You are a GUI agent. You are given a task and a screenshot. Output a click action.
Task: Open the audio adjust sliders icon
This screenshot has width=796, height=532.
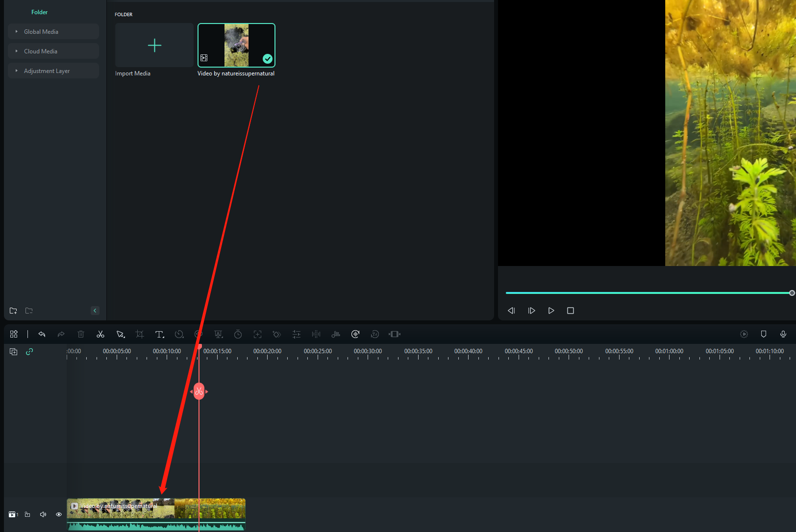(297, 334)
